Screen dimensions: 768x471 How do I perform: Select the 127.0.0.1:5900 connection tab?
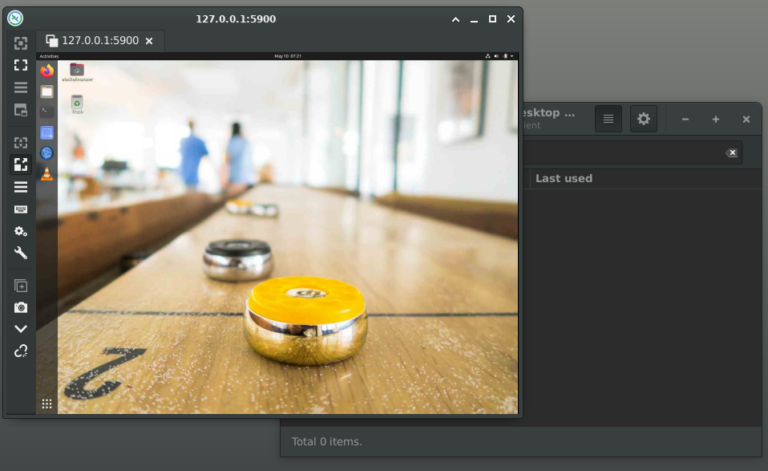(99, 41)
